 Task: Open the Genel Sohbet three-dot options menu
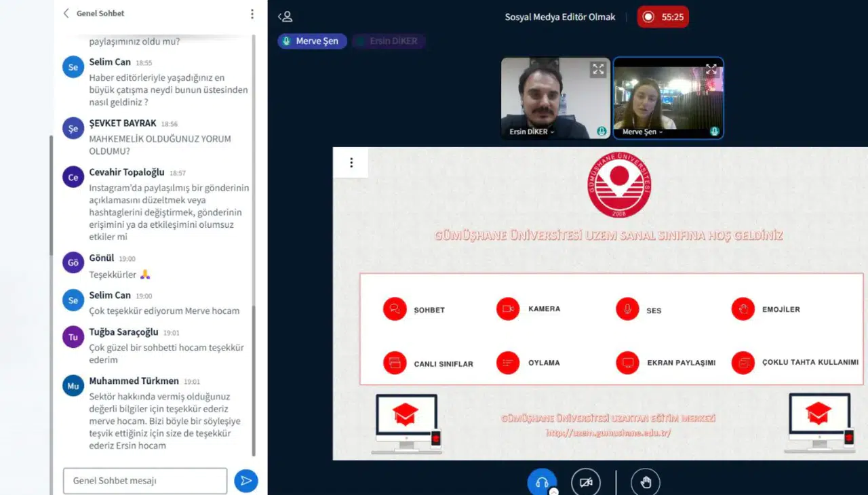coord(252,14)
